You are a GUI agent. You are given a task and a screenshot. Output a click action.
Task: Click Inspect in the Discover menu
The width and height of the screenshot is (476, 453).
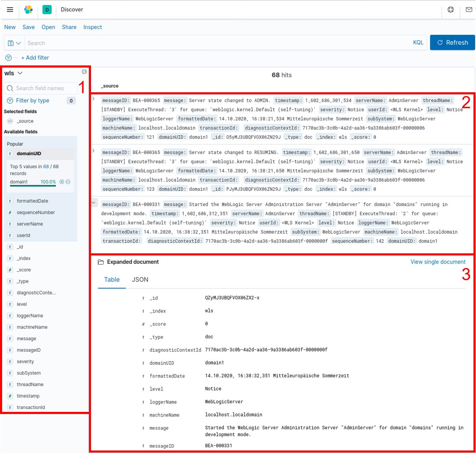point(93,27)
